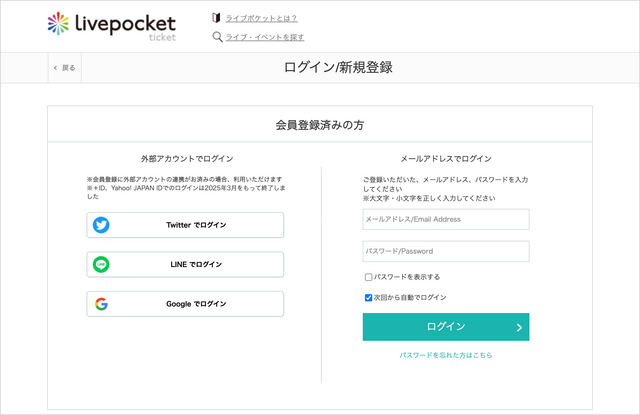The height and width of the screenshot is (415, 640).
Task: Click パスワードを忘れた方はこちら link
Action: 446,355
